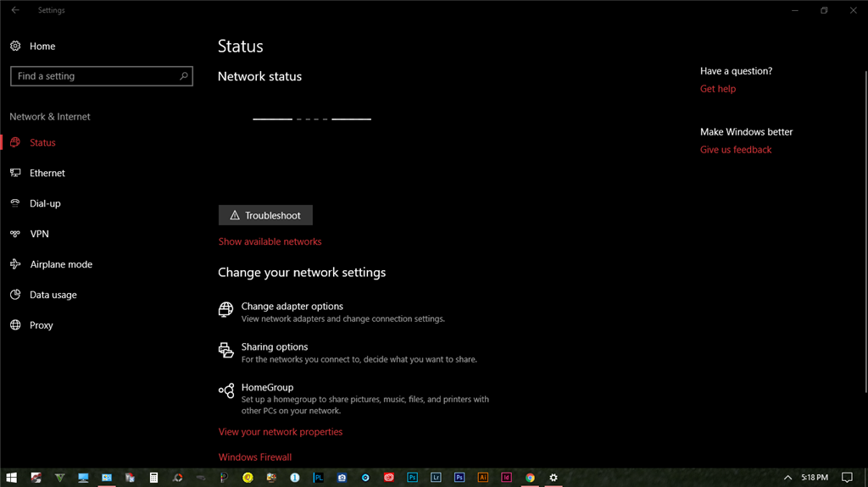Click the Change adapter options globe icon
Screen dimensions: 868x487
coord(225,309)
